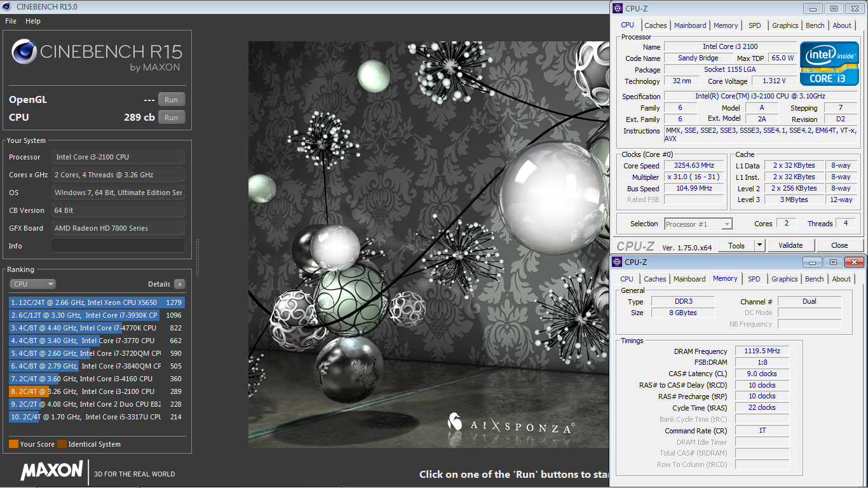Image resolution: width=868 pixels, height=488 pixels.
Task: Switch to Caches tab in lower CPU-Z
Action: (655, 279)
